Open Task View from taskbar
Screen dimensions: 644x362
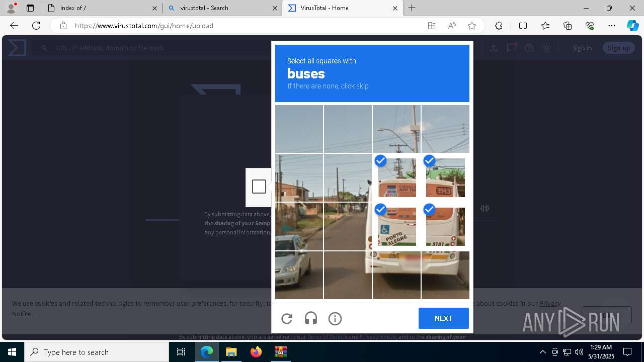tap(181, 352)
